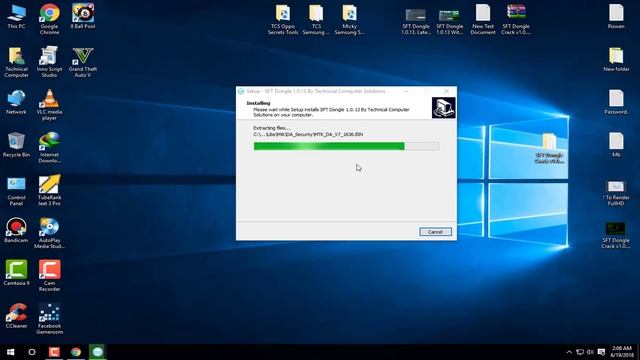The width and height of the screenshot is (640, 360).
Task: Open the Password file
Action: coord(616,102)
